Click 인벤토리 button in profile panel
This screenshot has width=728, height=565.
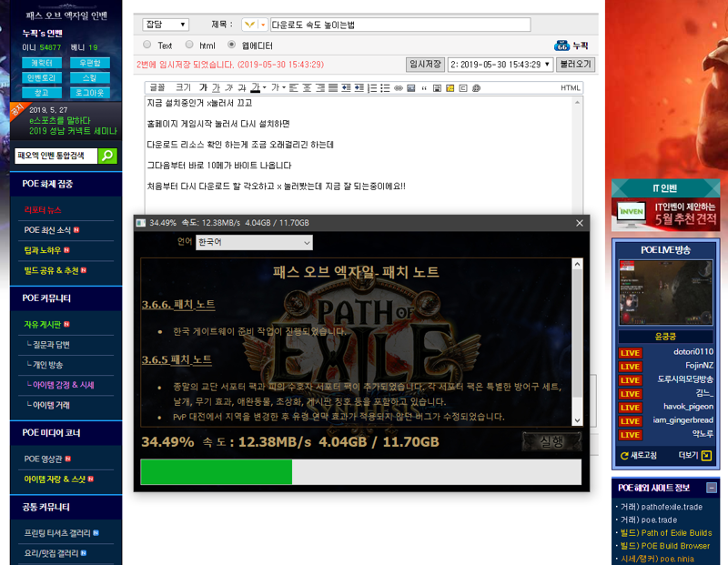42,78
